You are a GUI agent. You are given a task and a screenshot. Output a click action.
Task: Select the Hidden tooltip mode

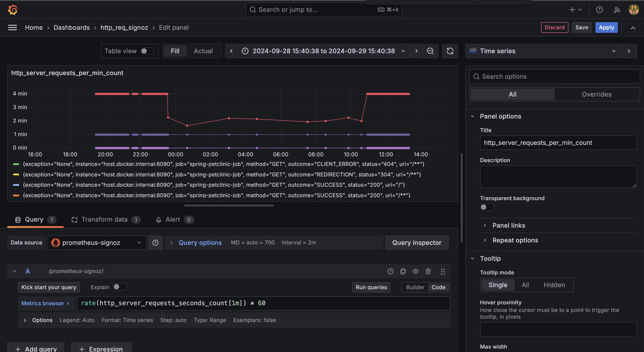point(555,285)
